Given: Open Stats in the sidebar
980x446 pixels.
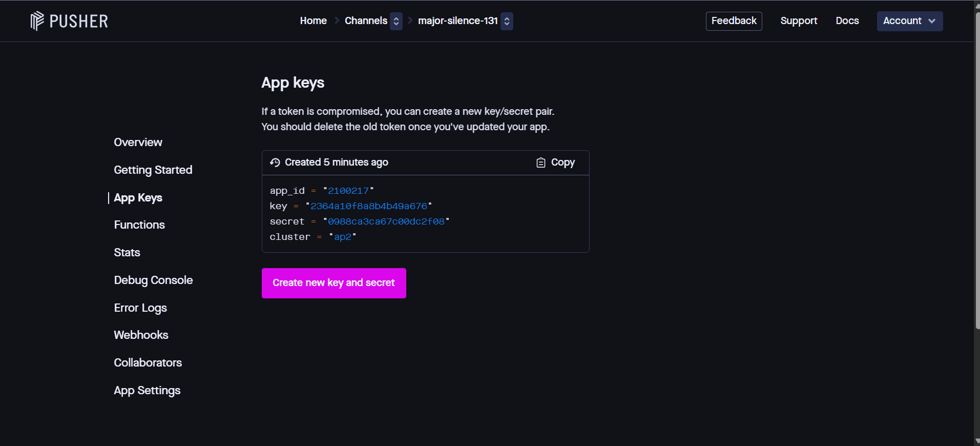Looking at the screenshot, I should click(x=127, y=252).
